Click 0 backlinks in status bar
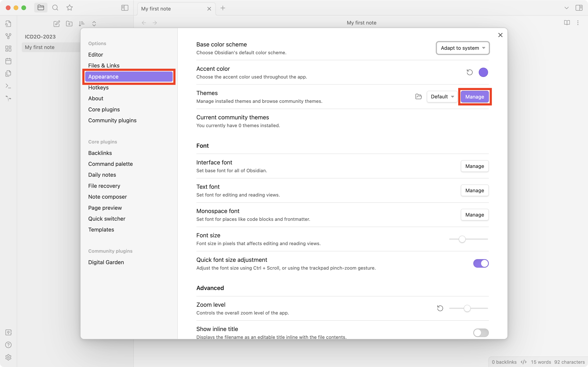Image resolution: width=588 pixels, height=367 pixels. click(504, 362)
